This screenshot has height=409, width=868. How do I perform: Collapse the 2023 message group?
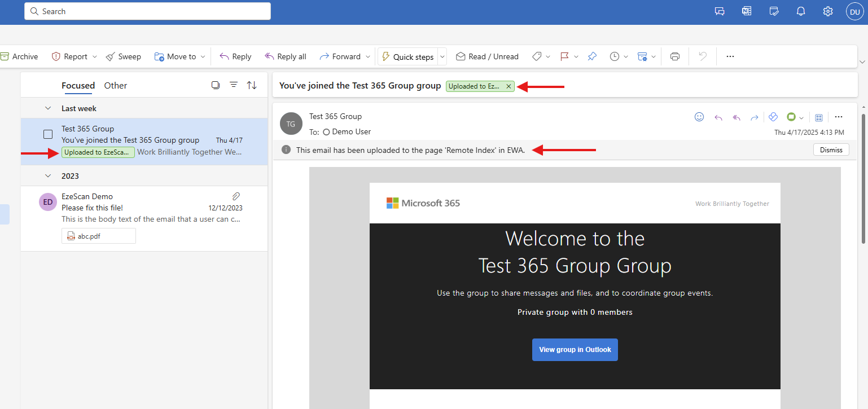tap(48, 176)
